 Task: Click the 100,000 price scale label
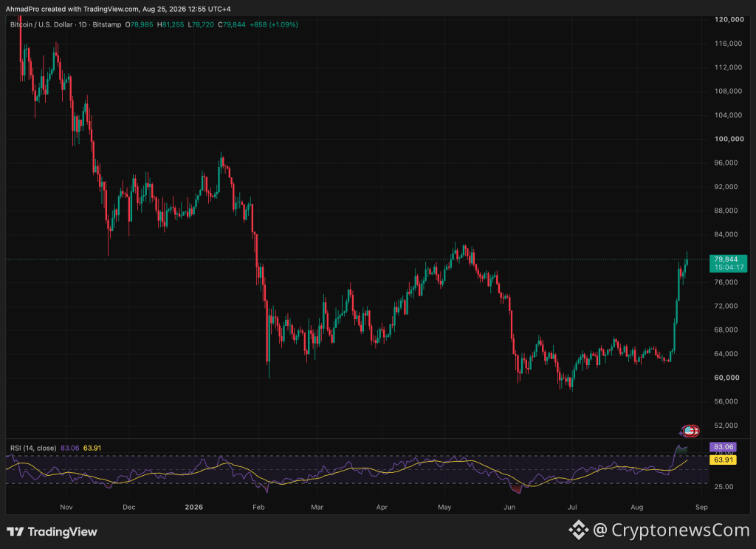pyautogui.click(x=729, y=139)
